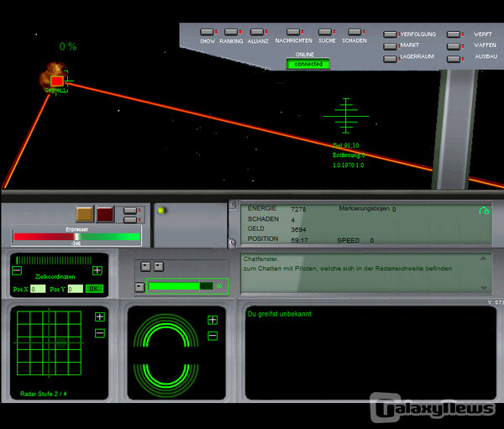Click 'Radar Stufe 2 / 4' label
The image size is (504, 429).
click(x=44, y=394)
